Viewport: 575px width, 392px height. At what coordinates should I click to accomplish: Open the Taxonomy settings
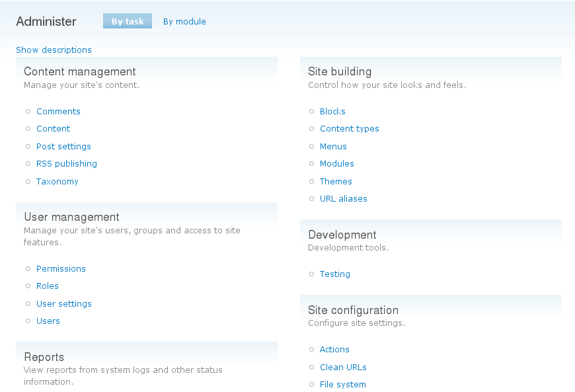[x=57, y=181]
